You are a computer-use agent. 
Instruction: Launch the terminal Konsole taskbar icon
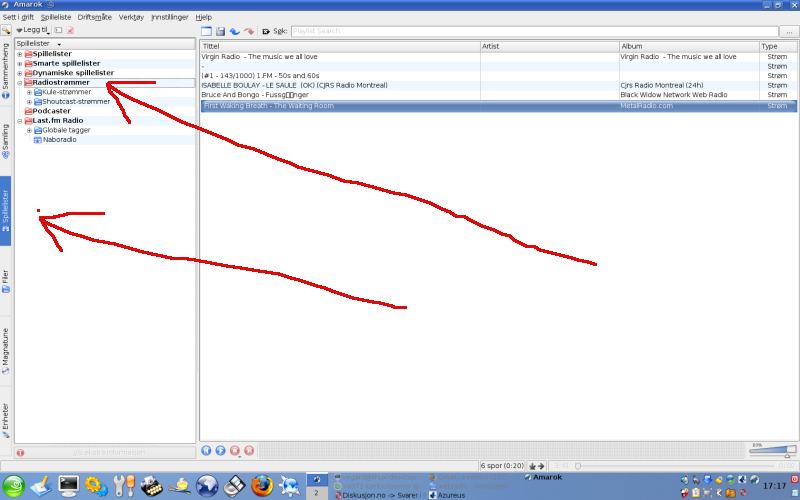click(69, 486)
